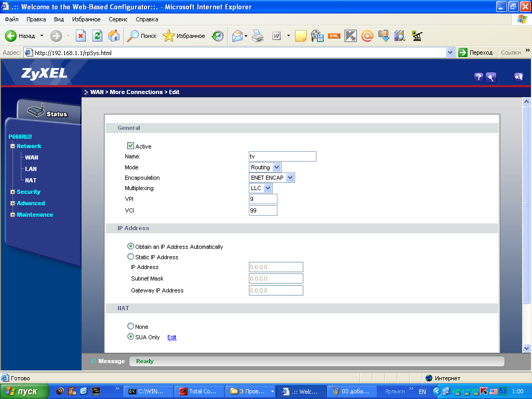Click the logout icon in ZyXEL header
This screenshot has height=399, width=532.
click(x=518, y=77)
